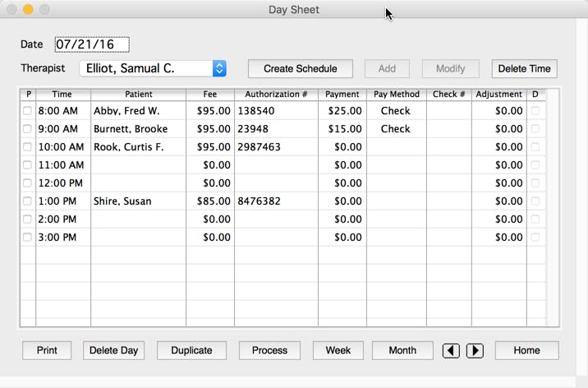Go to the previous day arrow

pos(450,350)
